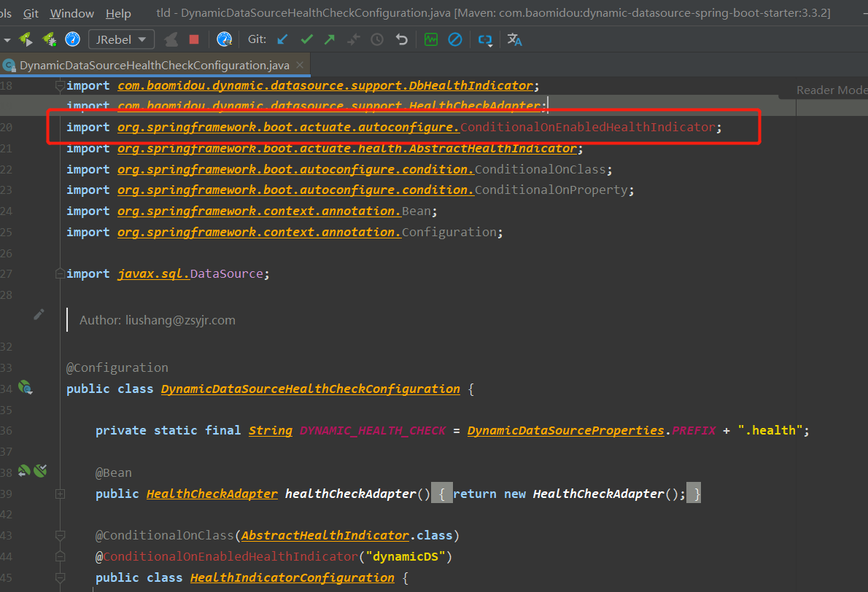Screen dimensions: 868x592
Task: Click the rollback undo arrow icon
Action: [x=401, y=39]
